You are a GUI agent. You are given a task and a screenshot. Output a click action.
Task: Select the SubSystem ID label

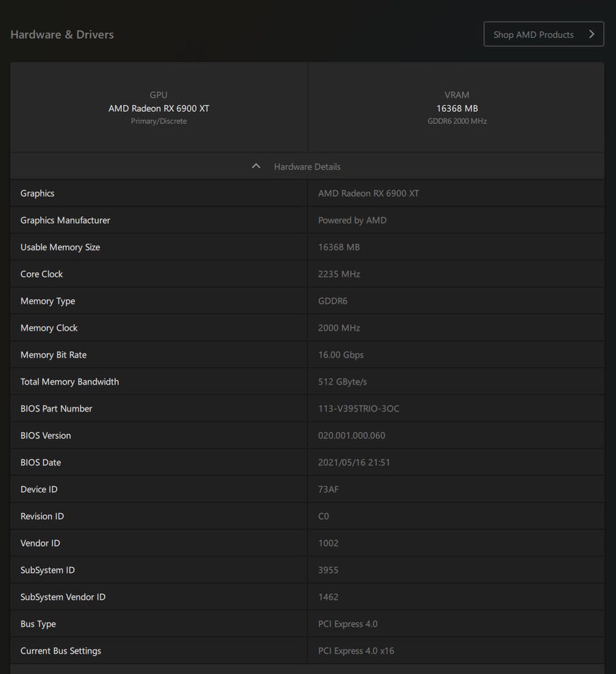(x=47, y=570)
